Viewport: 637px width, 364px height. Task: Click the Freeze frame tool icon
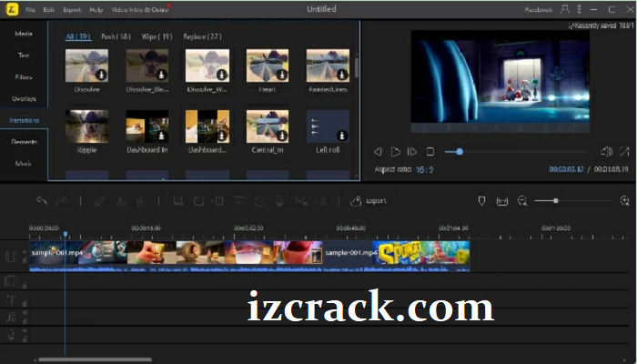point(239,201)
